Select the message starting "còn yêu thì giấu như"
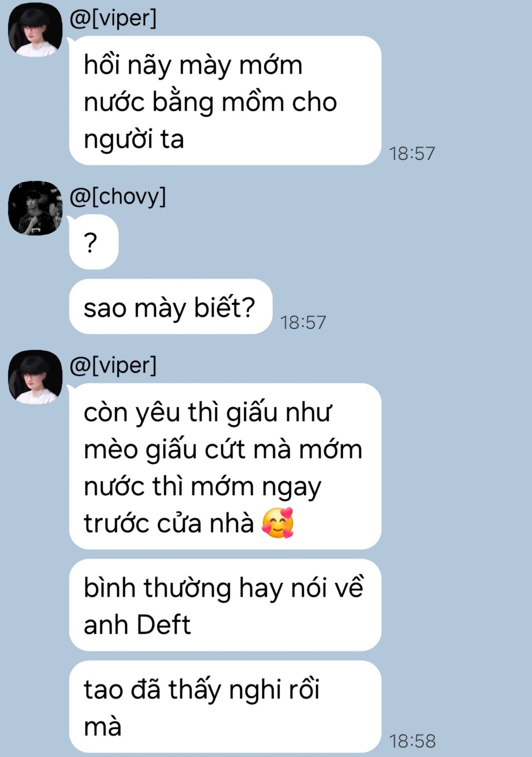The image size is (532, 757). [225, 466]
